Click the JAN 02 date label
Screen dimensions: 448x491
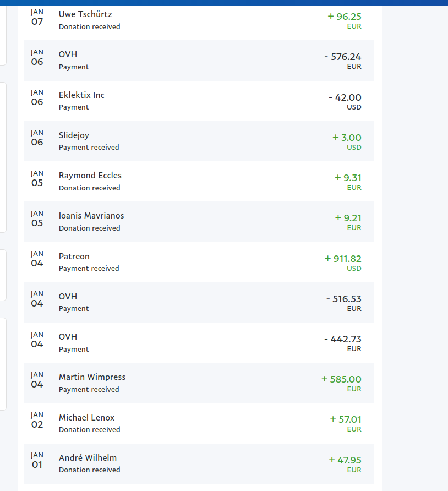coord(37,420)
